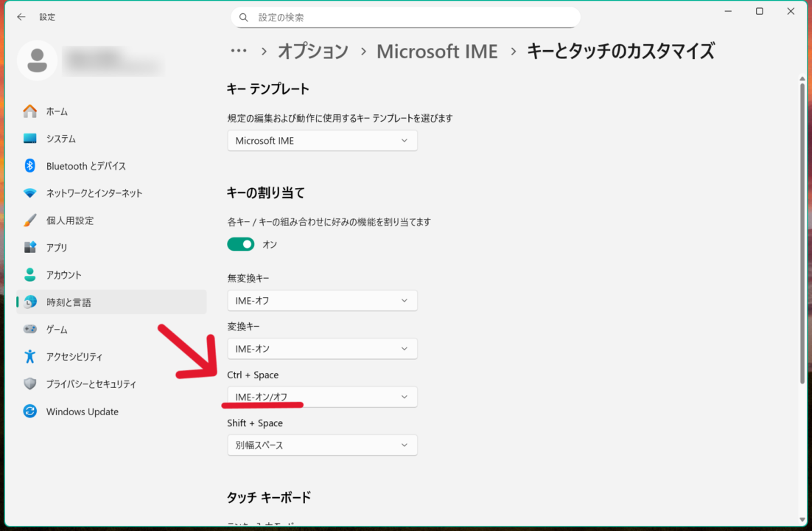Minimize the Settings window
The height and width of the screenshot is (531, 812).
click(x=728, y=11)
